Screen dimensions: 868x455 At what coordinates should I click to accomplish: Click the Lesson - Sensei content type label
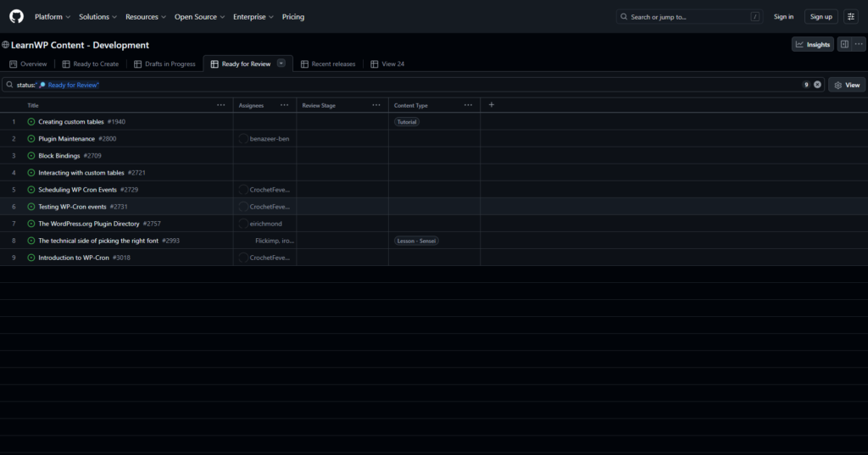click(416, 241)
